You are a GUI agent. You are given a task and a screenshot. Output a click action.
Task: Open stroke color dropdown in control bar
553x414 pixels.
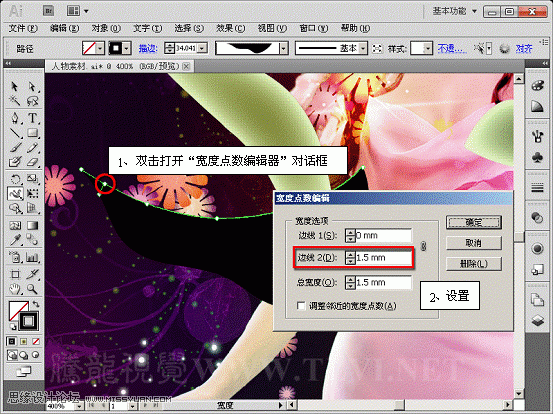(127, 48)
